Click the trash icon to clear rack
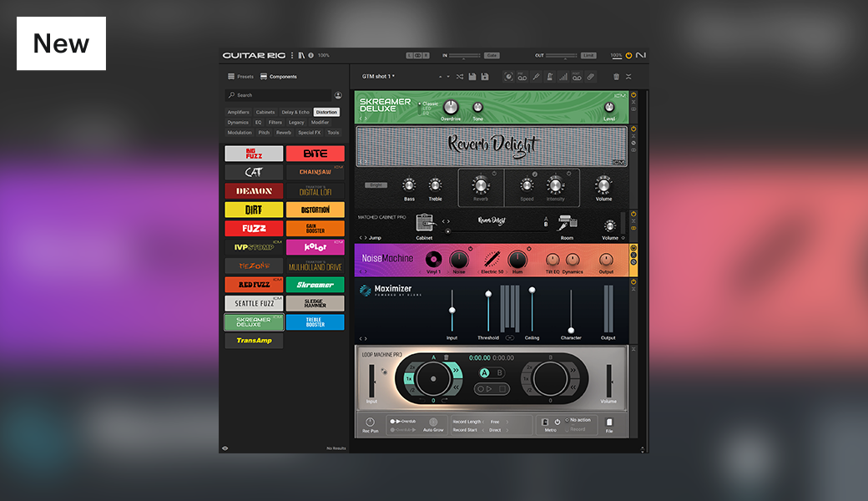The image size is (868, 501). (616, 77)
